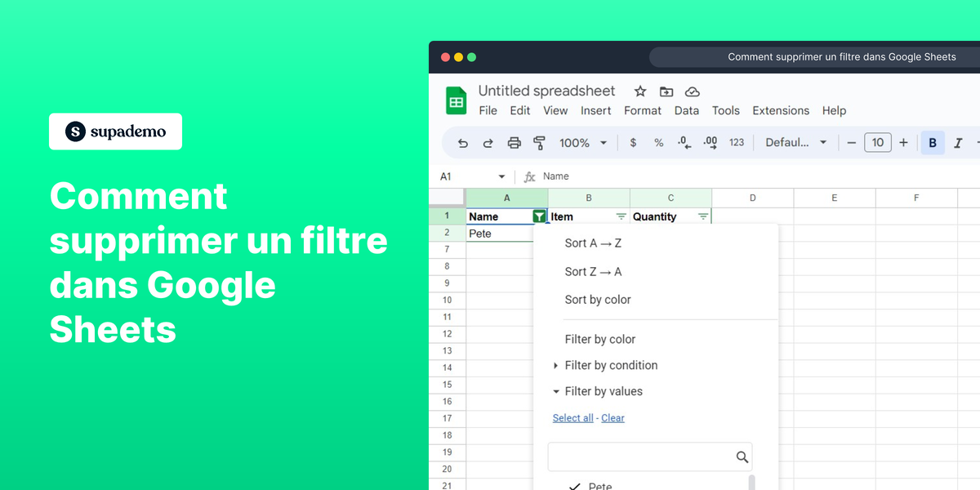
Task: Click the undo arrow icon
Action: point(463,143)
